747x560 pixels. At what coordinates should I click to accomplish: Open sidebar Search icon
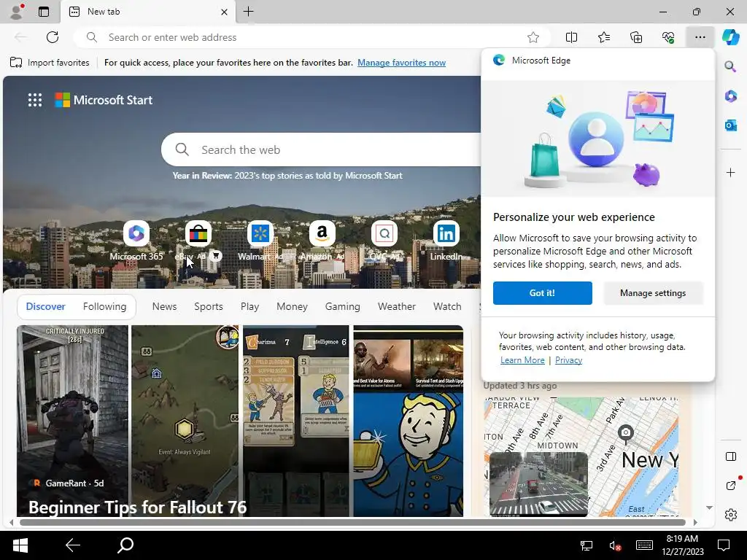pos(730,66)
